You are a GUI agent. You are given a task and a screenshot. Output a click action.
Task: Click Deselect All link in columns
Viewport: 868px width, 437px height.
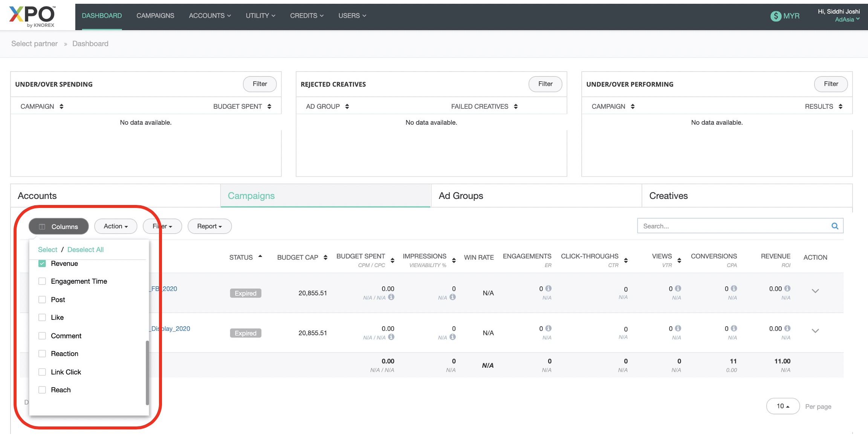85,249
